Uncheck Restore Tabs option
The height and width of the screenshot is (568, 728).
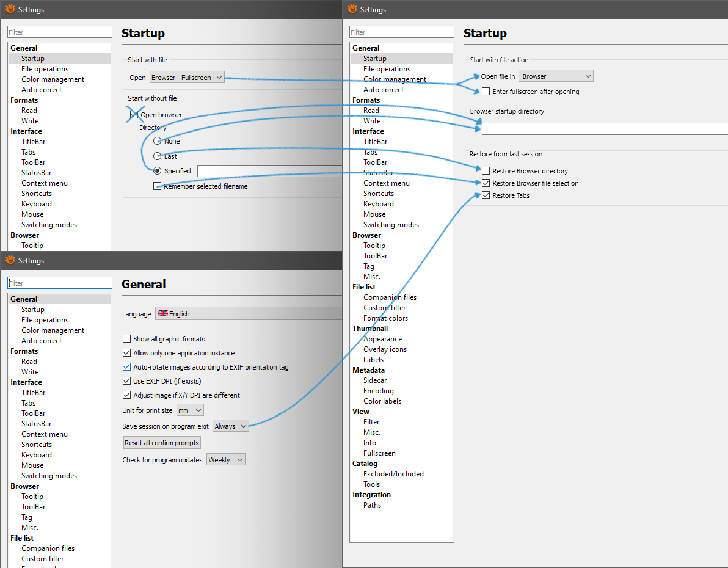coord(486,195)
